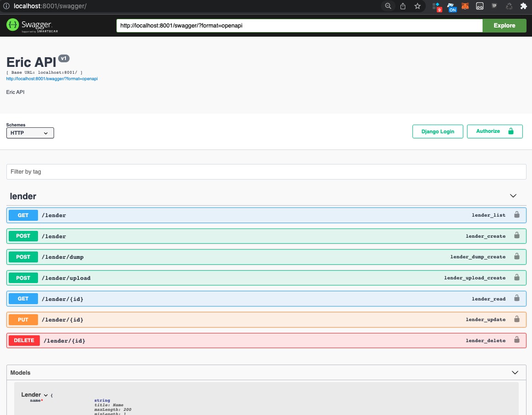This screenshot has width=532, height=415.
Task: Click the Explore button
Action: click(504, 26)
